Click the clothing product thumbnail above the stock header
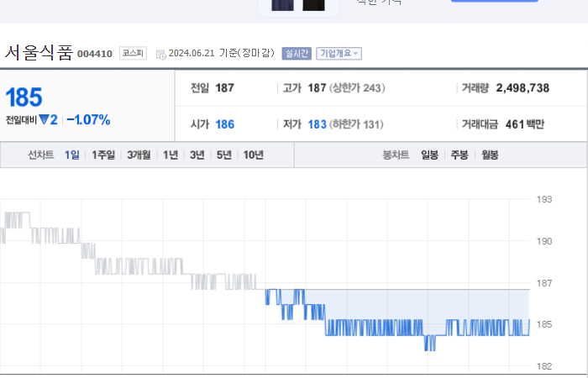Screen dimensions: 588x378 298,6
